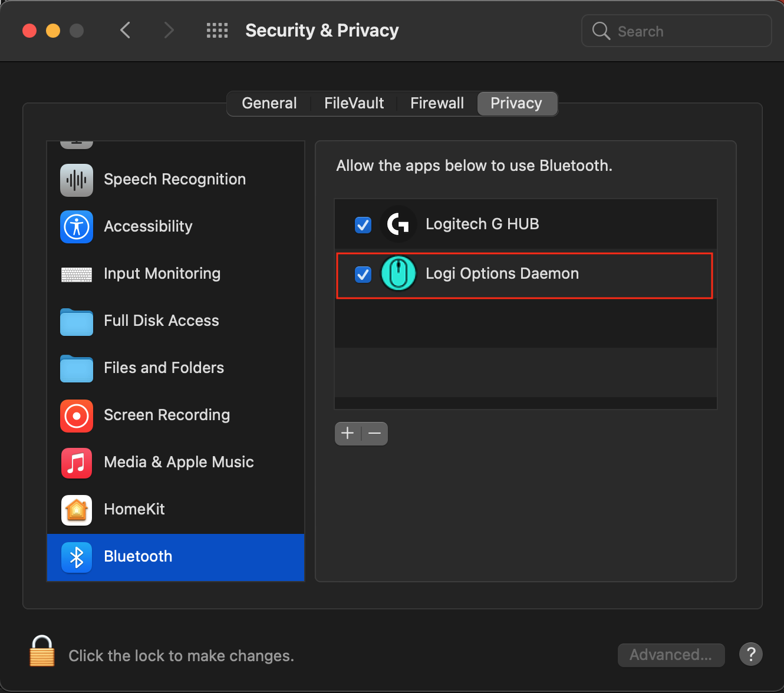The height and width of the screenshot is (693, 784).
Task: Open the show all preferences grid
Action: click(217, 31)
